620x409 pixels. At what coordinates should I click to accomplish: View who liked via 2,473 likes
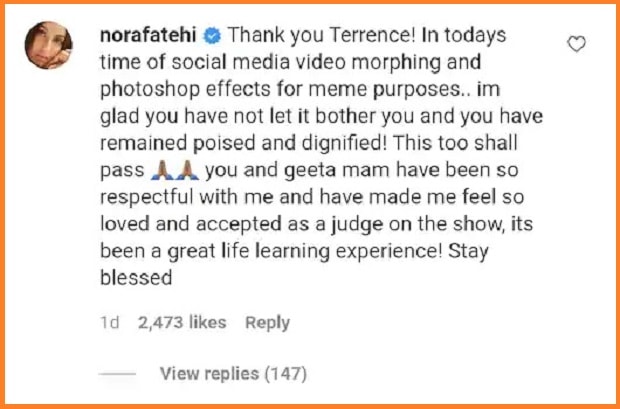pyautogui.click(x=181, y=322)
